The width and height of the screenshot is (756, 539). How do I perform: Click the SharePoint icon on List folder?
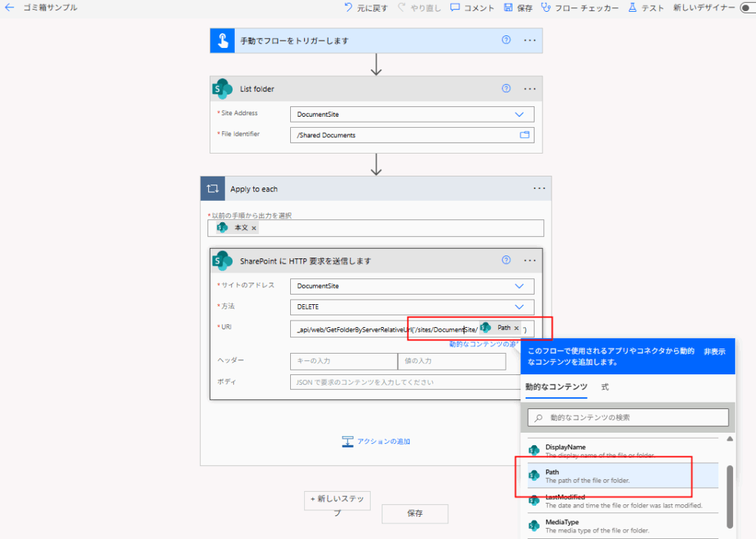point(222,89)
